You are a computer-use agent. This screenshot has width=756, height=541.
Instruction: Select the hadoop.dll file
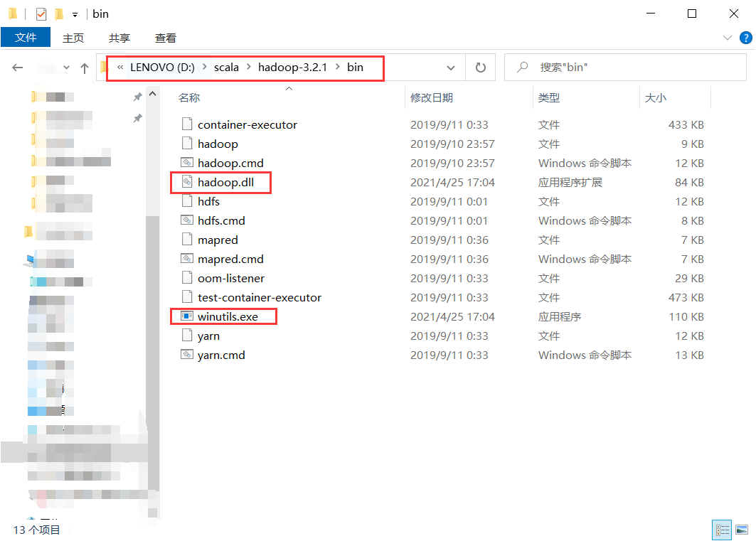tap(226, 182)
